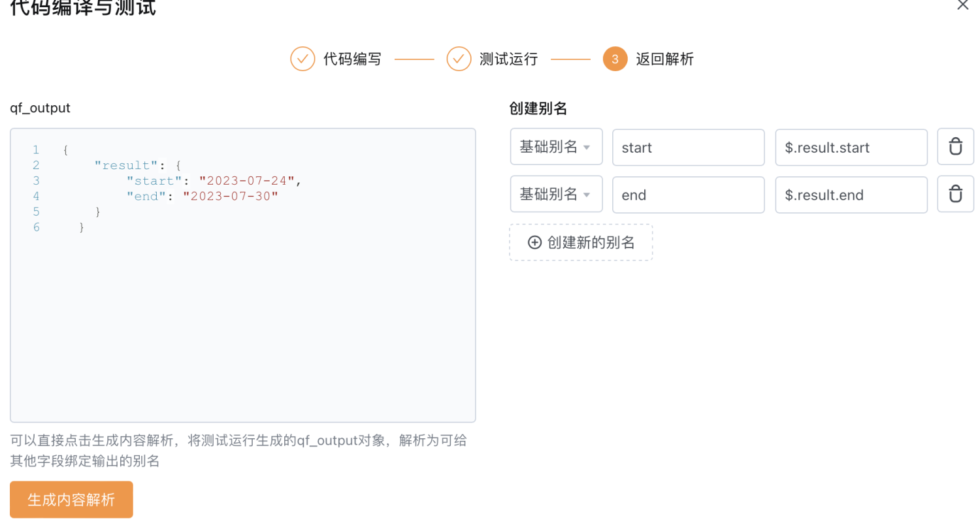
Task: Click the qf_output label
Action: click(x=40, y=108)
